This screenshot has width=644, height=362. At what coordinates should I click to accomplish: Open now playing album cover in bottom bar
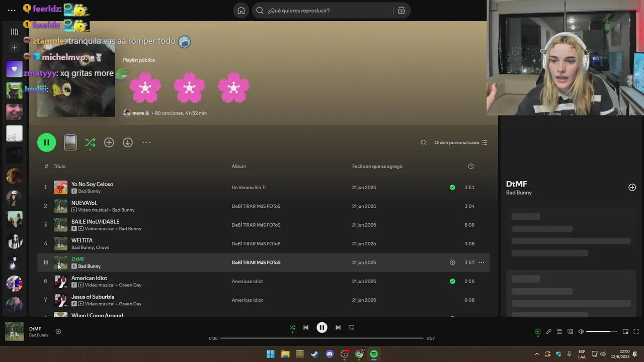click(14, 331)
